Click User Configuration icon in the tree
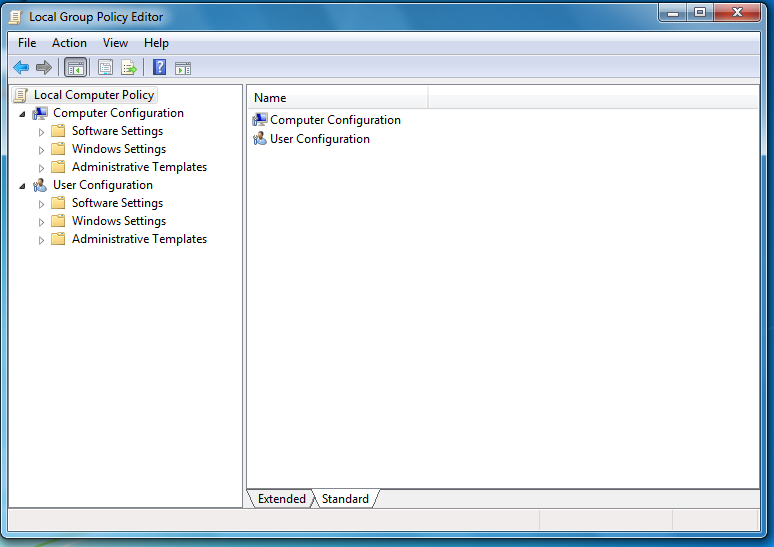 tap(40, 186)
